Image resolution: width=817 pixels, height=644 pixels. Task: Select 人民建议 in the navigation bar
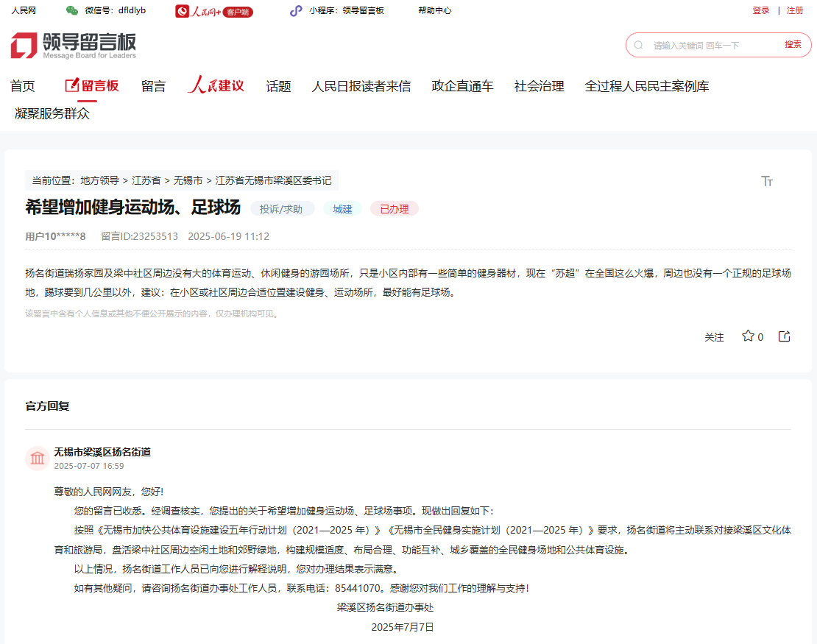(x=216, y=86)
